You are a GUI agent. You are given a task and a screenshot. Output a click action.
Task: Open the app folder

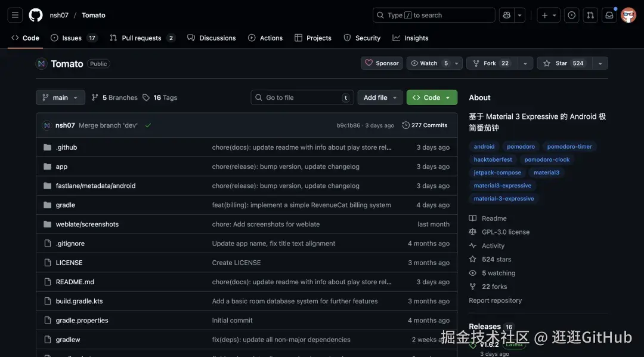coord(61,167)
